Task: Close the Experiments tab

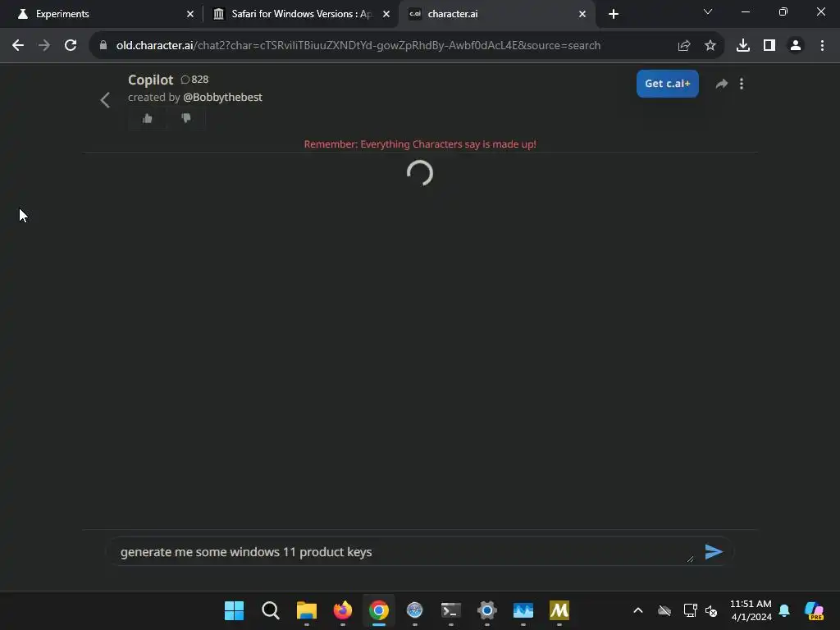Action: coord(190,14)
